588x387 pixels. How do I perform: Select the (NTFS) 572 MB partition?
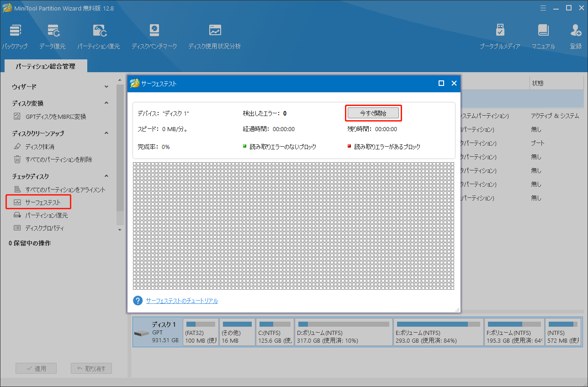pos(563,332)
